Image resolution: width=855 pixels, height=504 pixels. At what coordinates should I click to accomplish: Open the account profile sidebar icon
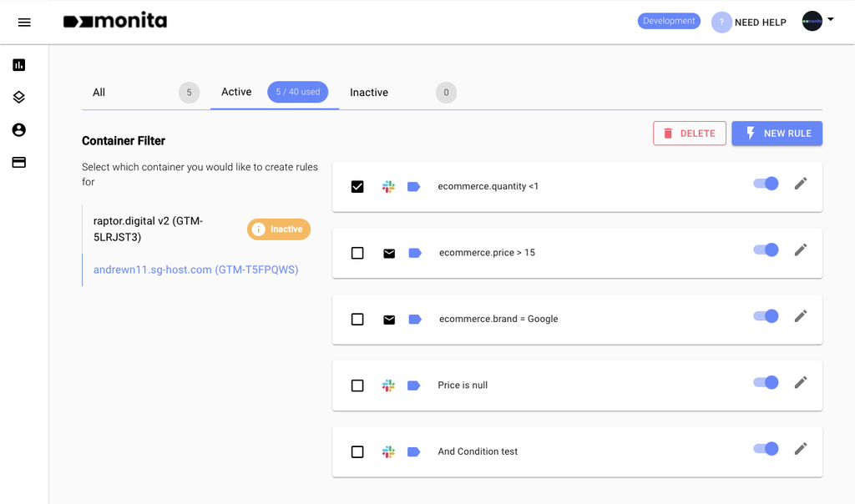tap(18, 129)
